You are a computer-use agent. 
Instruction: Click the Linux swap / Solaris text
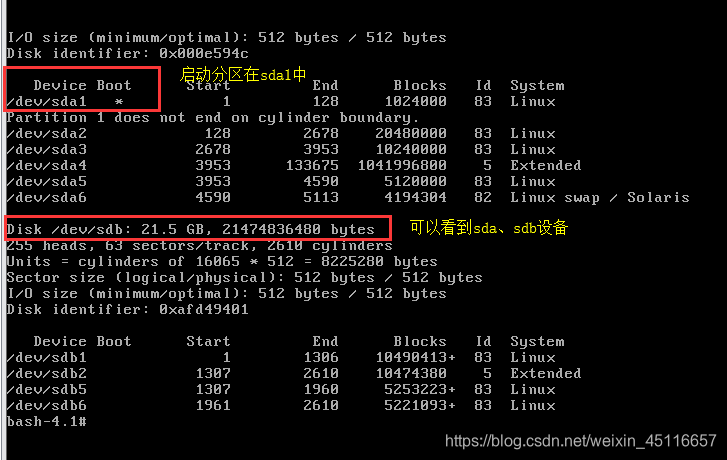[x=599, y=198]
